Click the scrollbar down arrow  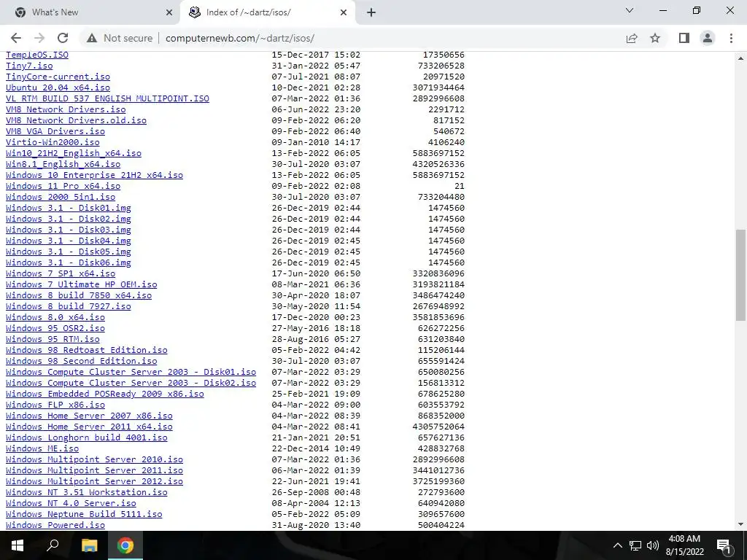(740, 525)
